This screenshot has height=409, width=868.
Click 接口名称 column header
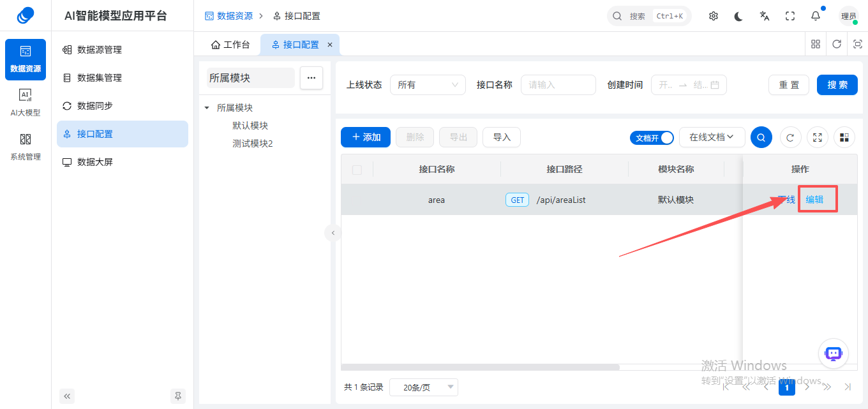[437, 169]
